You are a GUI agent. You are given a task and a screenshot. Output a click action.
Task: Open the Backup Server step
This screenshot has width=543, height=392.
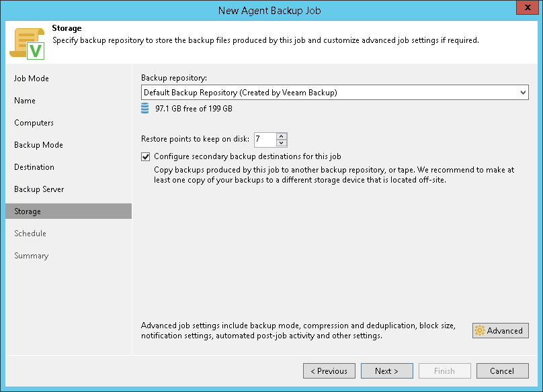coord(39,189)
